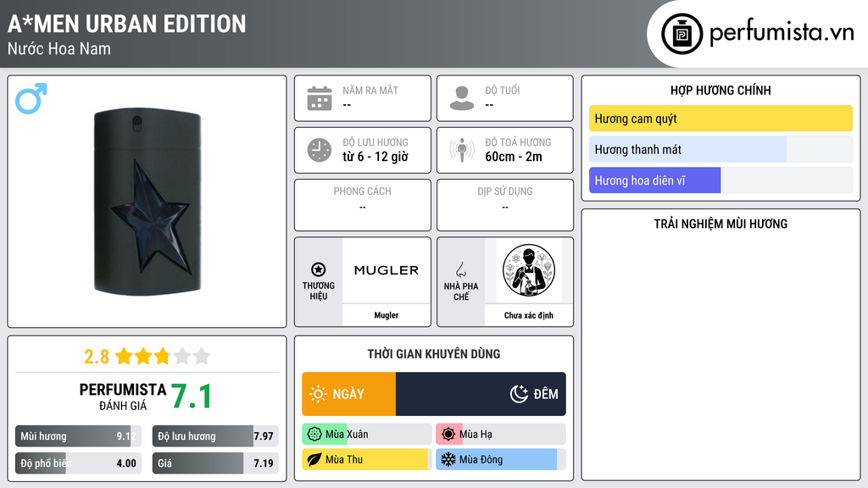Viewport: 868px width, 488px height.
Task: Click the Mùa Hạ season bar
Action: 501,435
